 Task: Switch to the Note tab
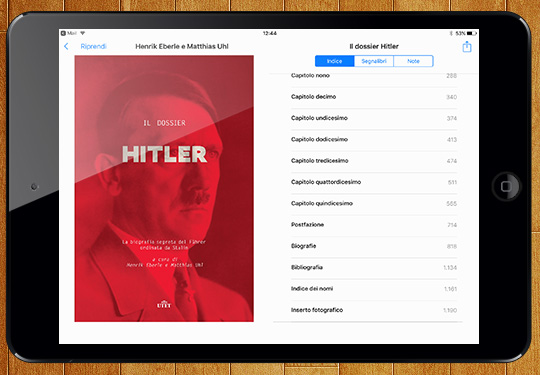click(x=413, y=61)
